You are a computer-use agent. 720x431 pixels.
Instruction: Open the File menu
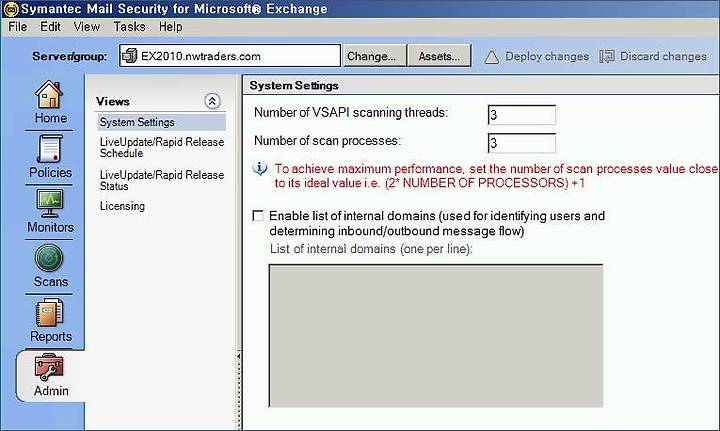point(17,27)
